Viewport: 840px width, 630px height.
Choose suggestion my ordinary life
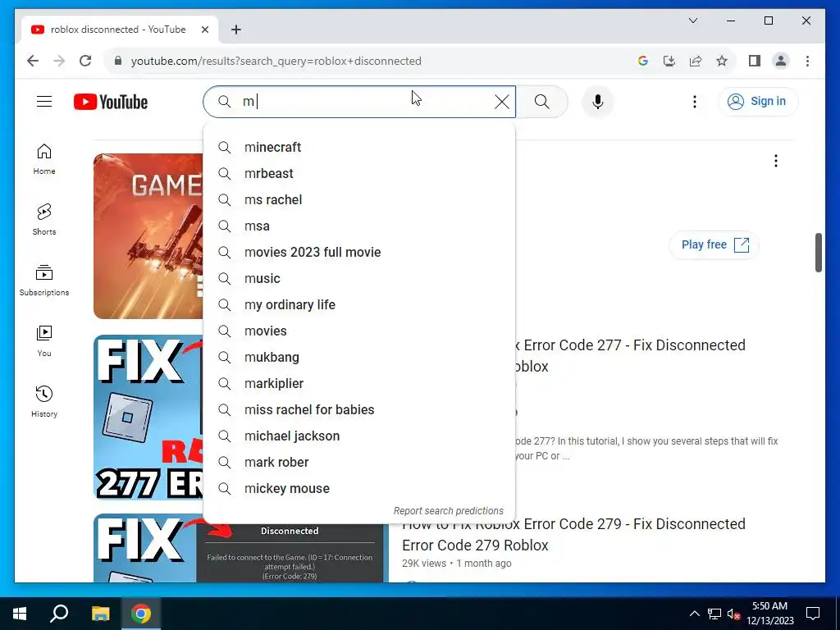[359, 305]
